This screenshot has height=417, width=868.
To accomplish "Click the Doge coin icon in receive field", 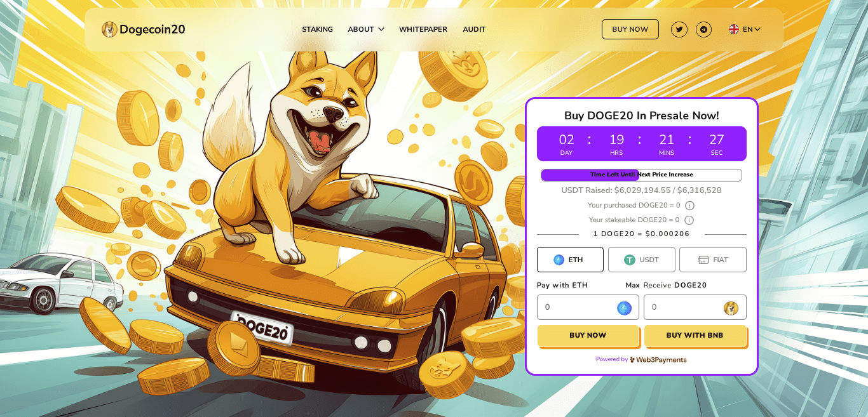I will 731,308.
